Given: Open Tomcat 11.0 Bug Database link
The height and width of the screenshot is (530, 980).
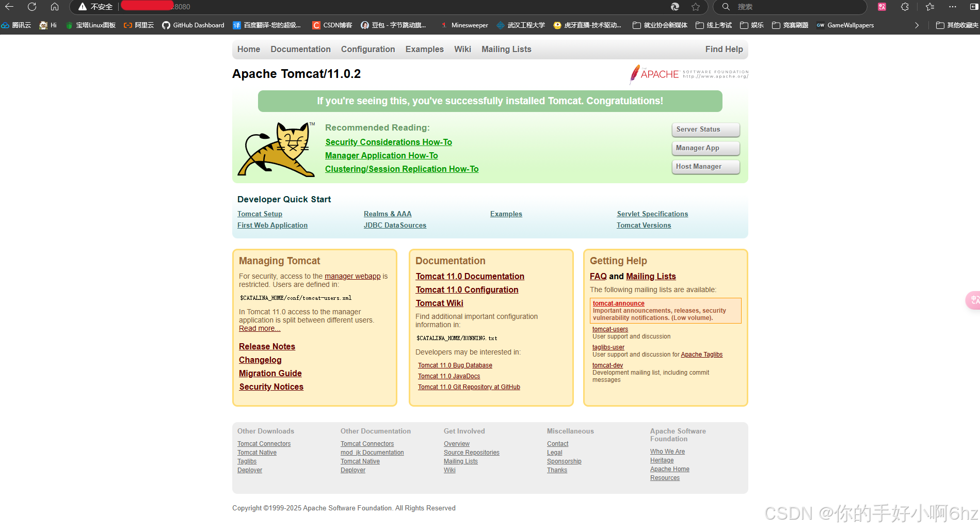Looking at the screenshot, I should point(455,365).
